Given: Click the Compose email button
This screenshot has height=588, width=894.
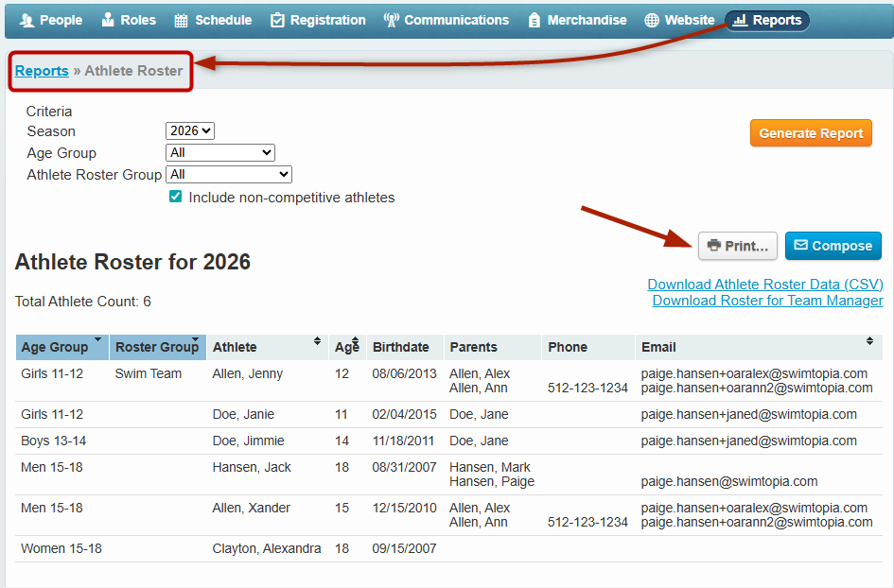Looking at the screenshot, I should coord(833,246).
